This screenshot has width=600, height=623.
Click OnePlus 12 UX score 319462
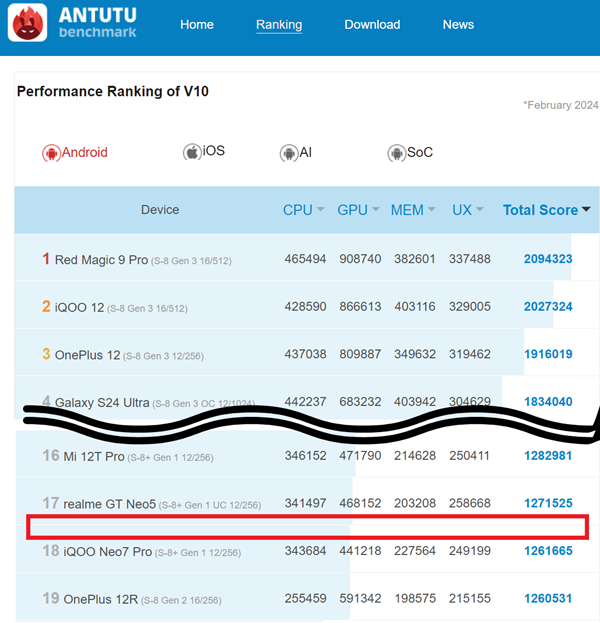pyautogui.click(x=470, y=354)
